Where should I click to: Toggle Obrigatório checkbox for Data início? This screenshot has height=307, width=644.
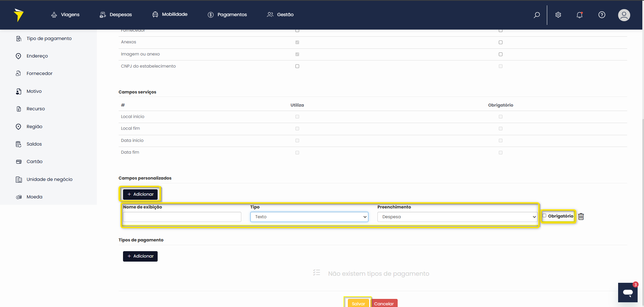[500, 141]
